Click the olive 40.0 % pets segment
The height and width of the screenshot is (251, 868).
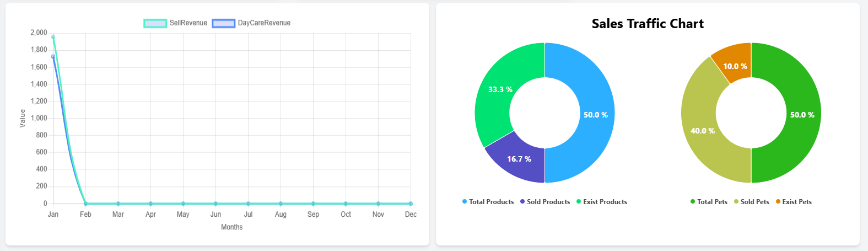(702, 131)
